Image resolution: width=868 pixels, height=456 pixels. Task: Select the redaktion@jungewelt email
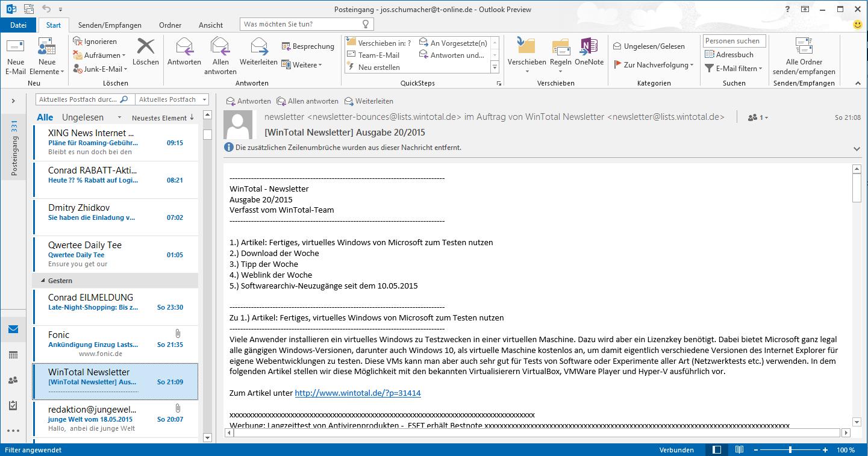pos(115,419)
